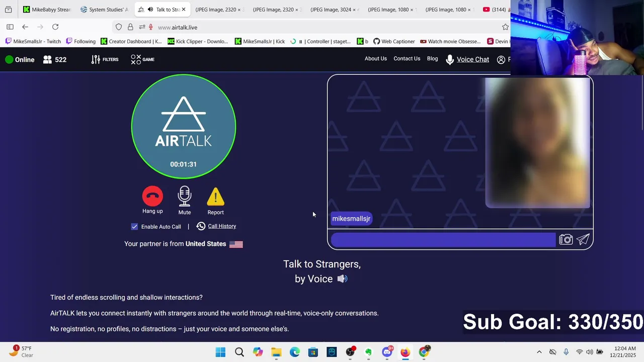Open Microsoft Edge from the taskbar
Screen dimensions: 644x362
pos(295,352)
